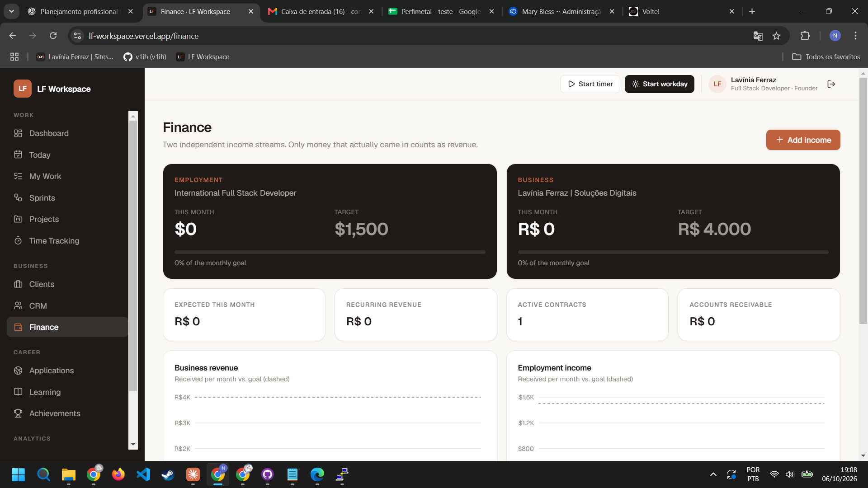Open Dashboard in the sidebar
Viewport: 868px width, 488px height.
tap(67, 133)
